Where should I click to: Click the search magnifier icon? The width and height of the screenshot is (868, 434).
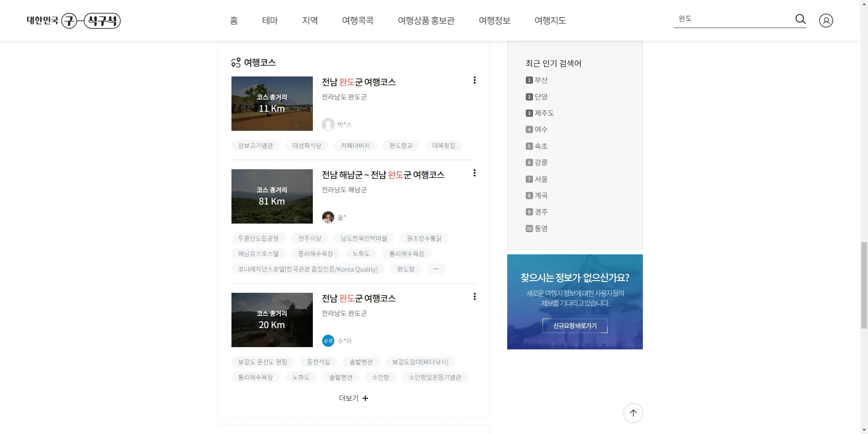(x=800, y=19)
